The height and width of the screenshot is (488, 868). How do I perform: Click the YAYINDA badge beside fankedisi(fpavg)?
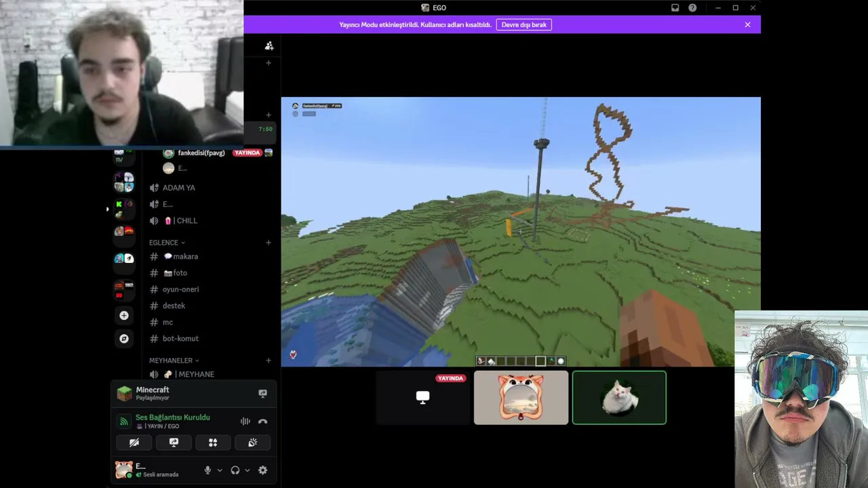tap(247, 153)
